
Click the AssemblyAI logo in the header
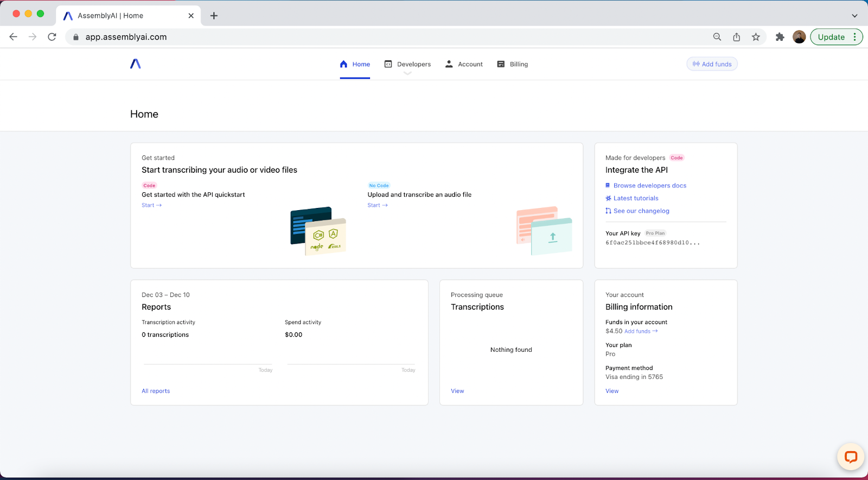[136, 64]
